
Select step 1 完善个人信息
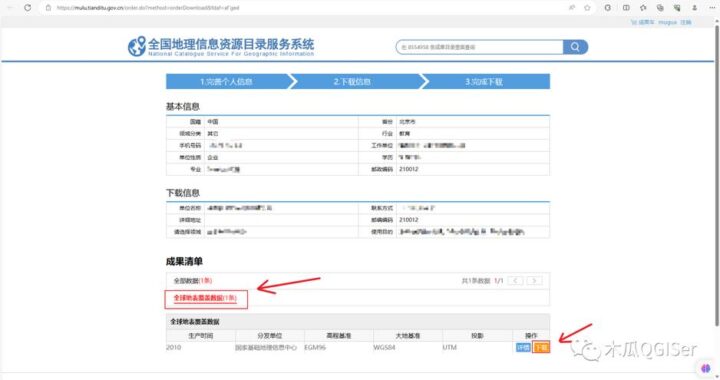tap(226, 82)
